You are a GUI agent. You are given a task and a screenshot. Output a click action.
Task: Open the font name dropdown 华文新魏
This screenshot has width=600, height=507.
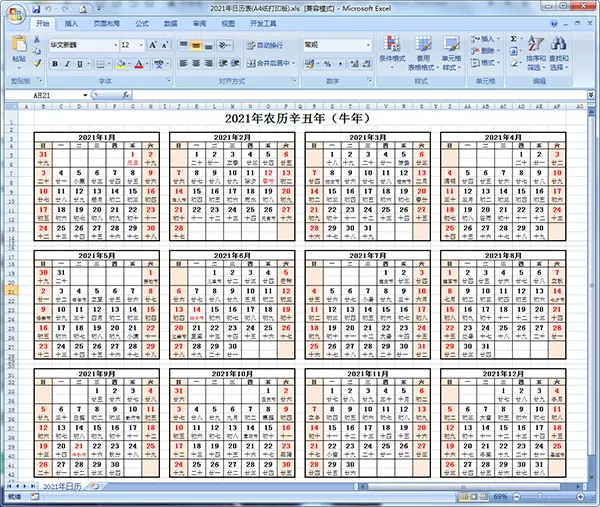pyautogui.click(x=116, y=45)
